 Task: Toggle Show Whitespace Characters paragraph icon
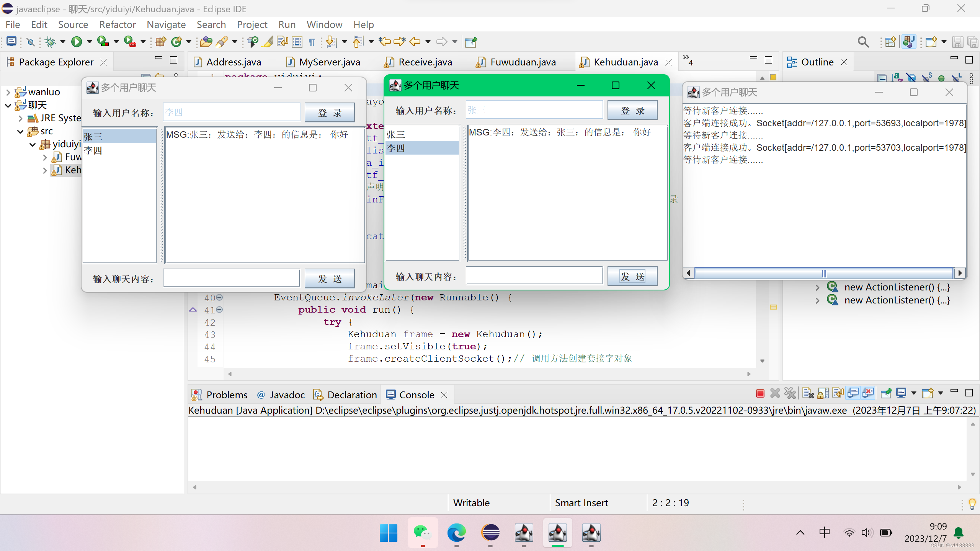(x=312, y=42)
